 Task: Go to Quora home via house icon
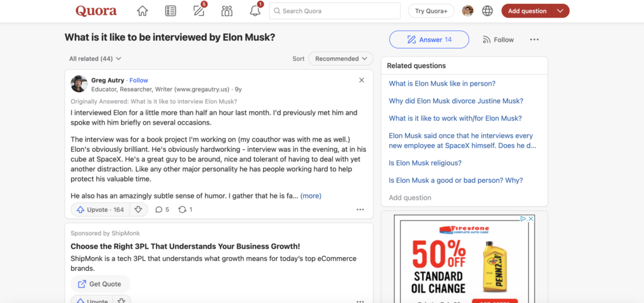click(x=142, y=11)
